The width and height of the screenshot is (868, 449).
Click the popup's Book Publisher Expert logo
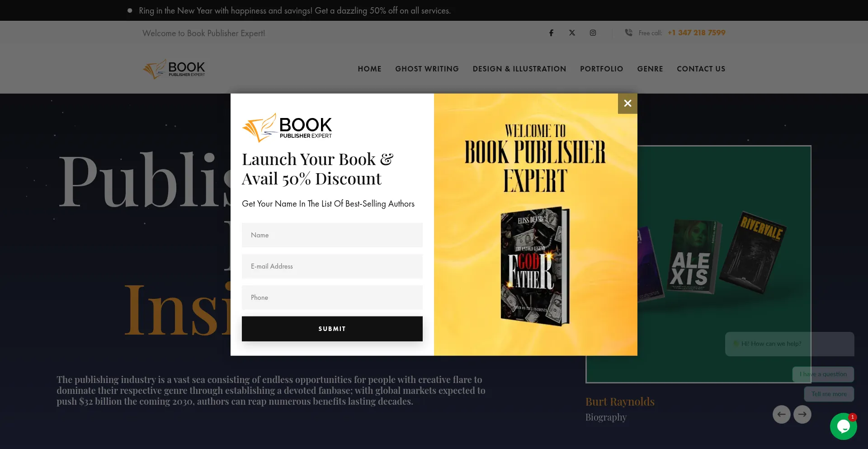coord(287,128)
